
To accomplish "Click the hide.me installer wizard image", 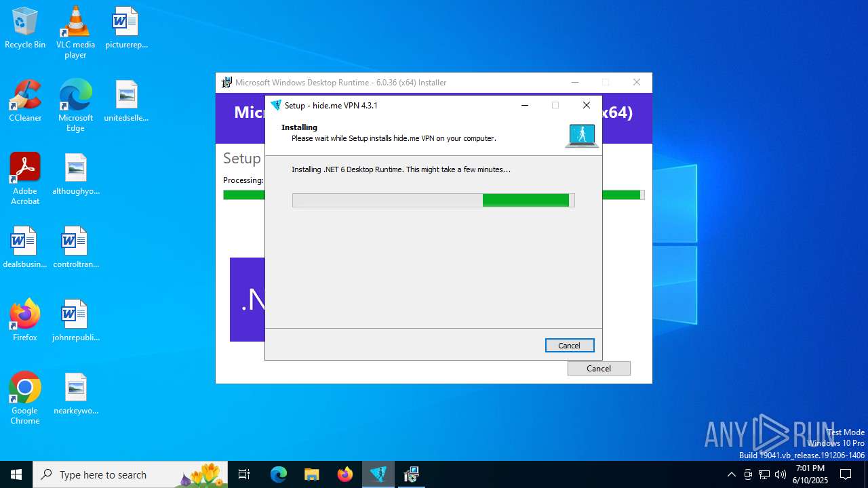I will tap(581, 136).
